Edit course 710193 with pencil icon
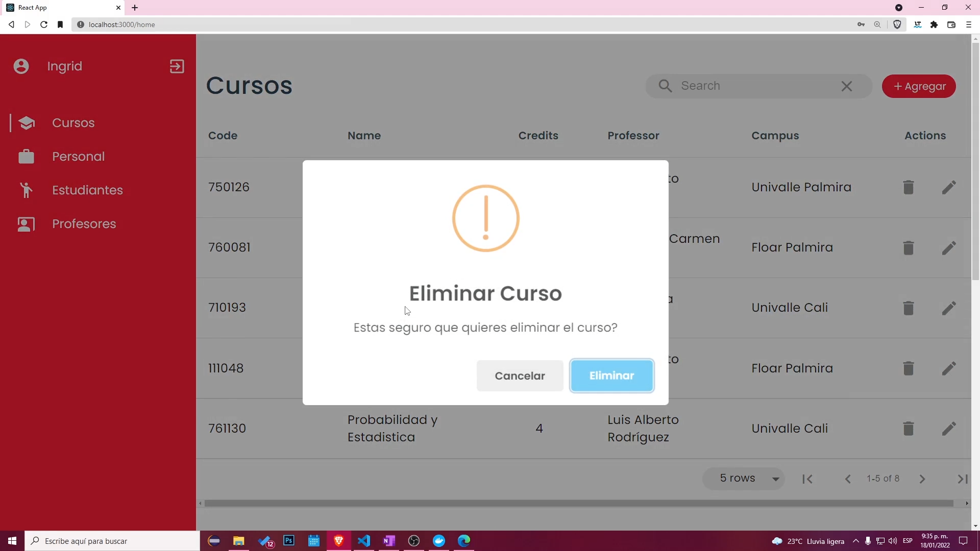The height and width of the screenshot is (551, 980). pyautogui.click(x=949, y=308)
